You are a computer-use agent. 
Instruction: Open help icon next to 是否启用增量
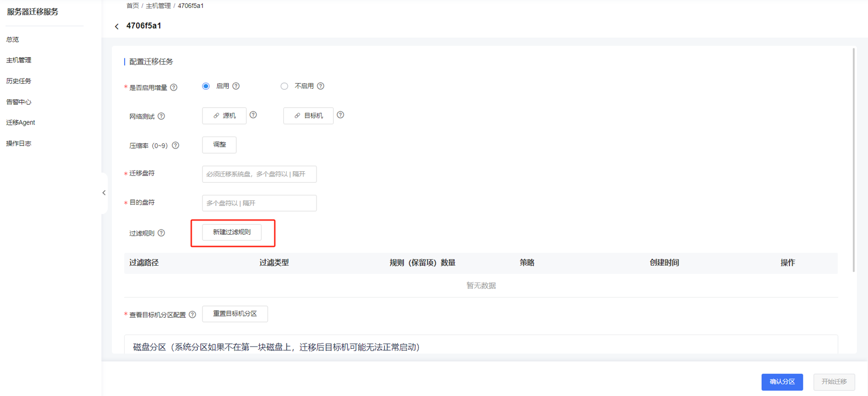point(174,88)
